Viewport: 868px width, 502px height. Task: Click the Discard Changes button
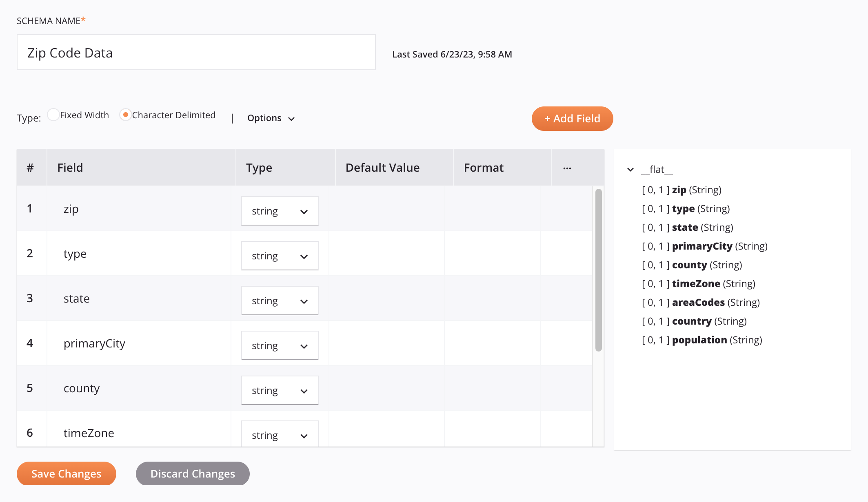pyautogui.click(x=193, y=473)
